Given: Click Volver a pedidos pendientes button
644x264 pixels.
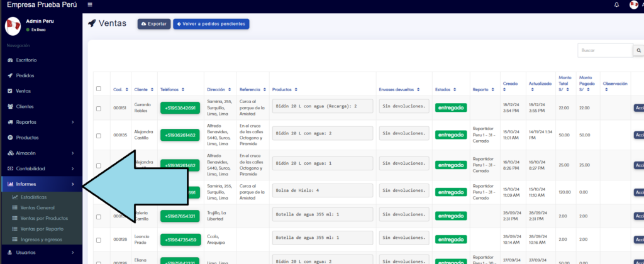Looking at the screenshot, I should 211,24.
